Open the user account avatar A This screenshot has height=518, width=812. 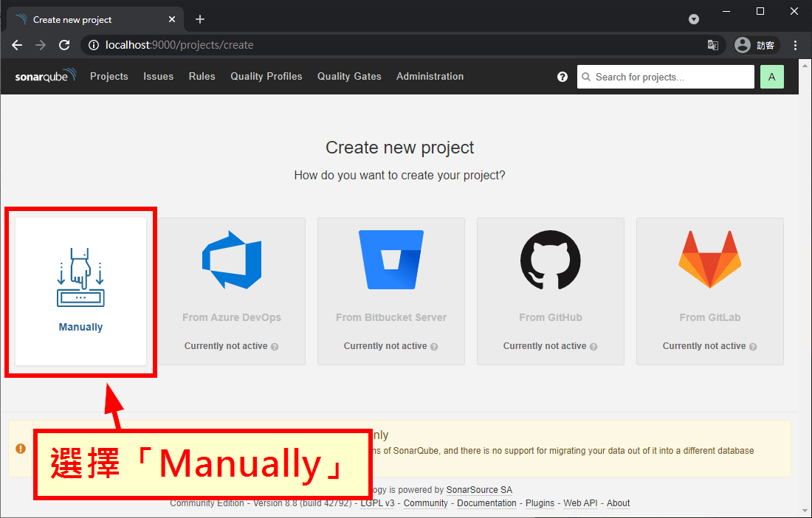[771, 77]
